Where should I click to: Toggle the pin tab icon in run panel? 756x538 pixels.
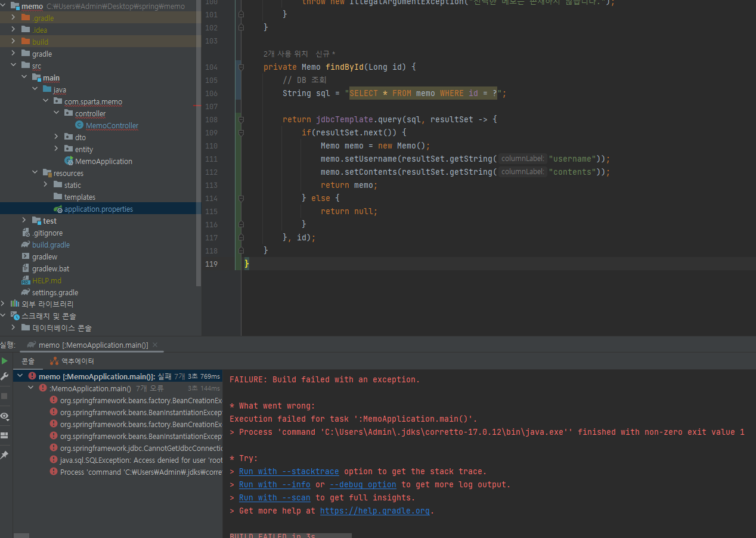pyautogui.click(x=5, y=455)
